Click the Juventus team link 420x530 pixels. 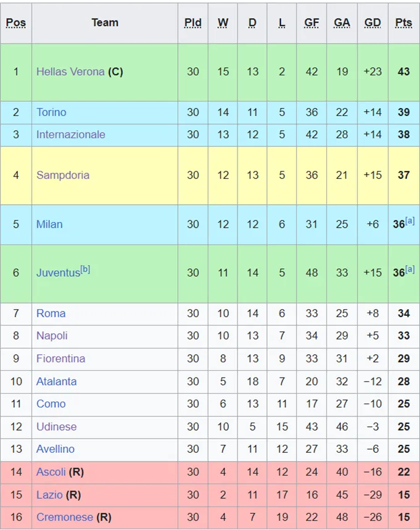[x=58, y=273]
